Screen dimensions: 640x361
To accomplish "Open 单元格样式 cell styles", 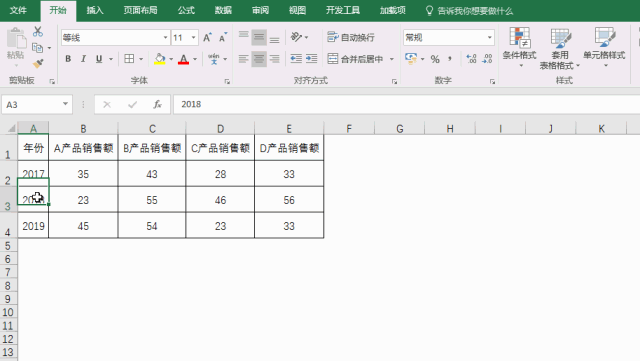I will (x=604, y=48).
